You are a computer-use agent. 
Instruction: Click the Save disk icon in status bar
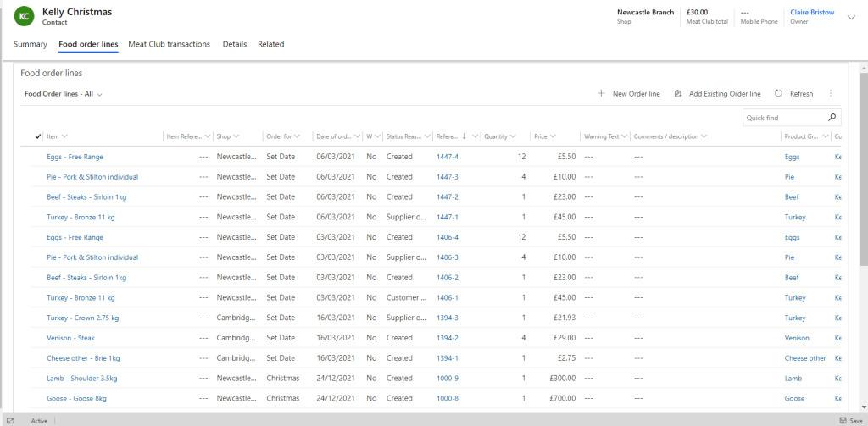(843, 420)
